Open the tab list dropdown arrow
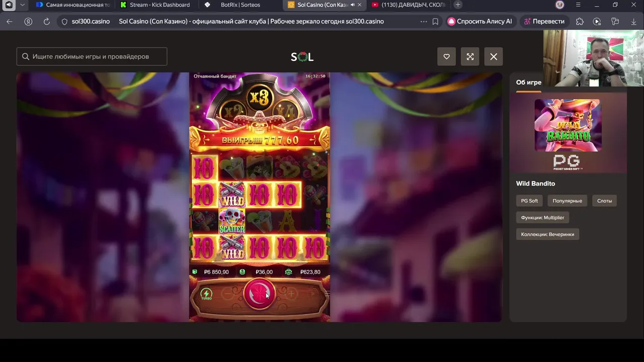This screenshot has height=362, width=644. click(x=23, y=5)
